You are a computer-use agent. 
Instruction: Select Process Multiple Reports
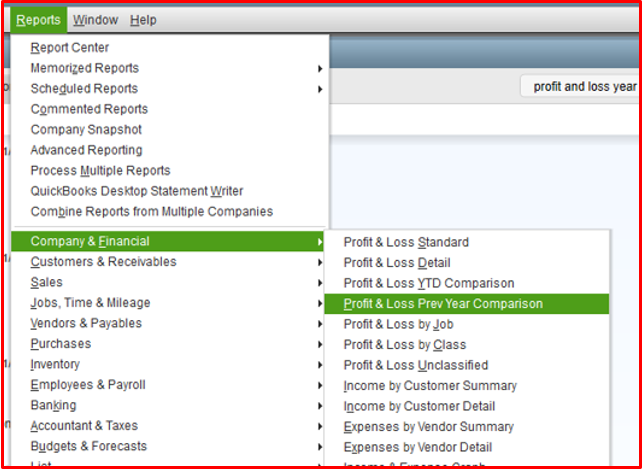pyautogui.click(x=169, y=171)
